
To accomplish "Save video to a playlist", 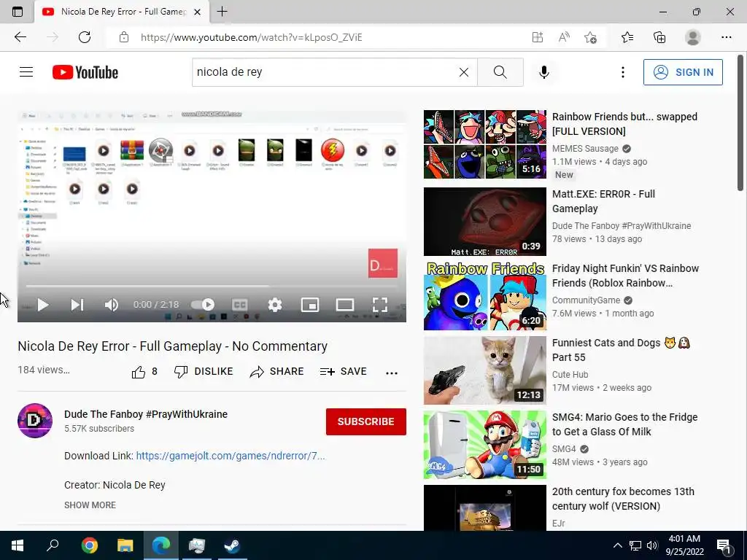I will 344,372.
